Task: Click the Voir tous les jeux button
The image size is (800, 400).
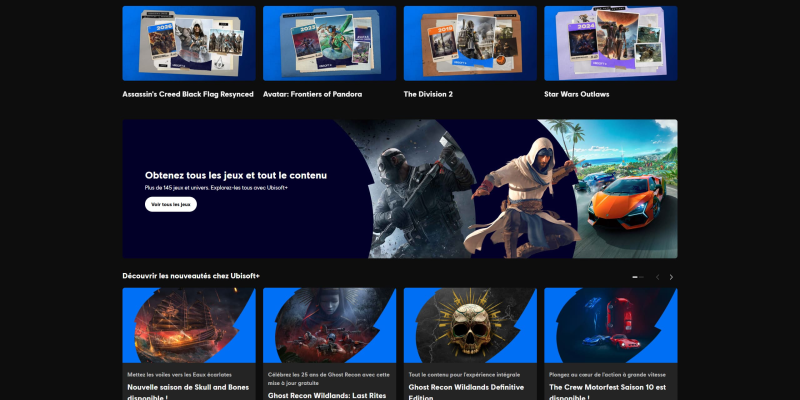Action: [171, 204]
